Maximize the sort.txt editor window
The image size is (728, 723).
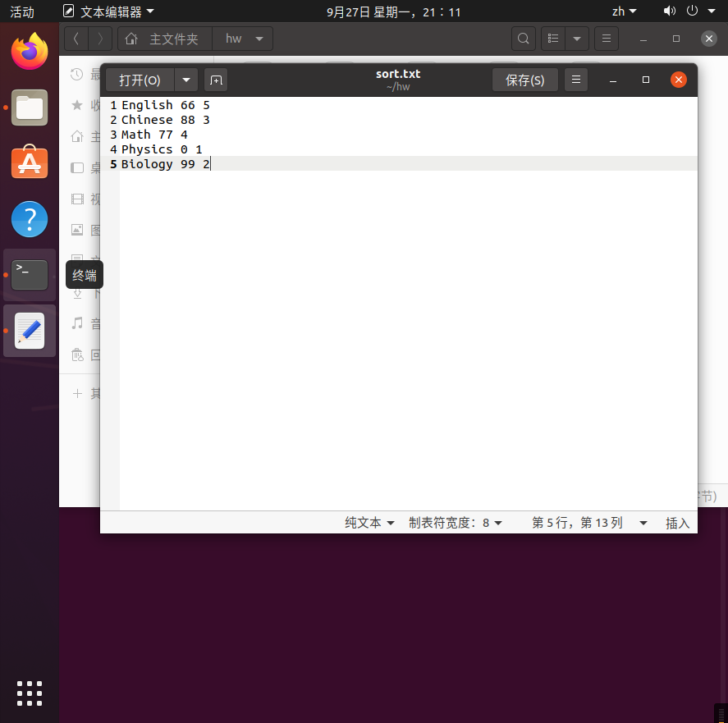(x=645, y=80)
